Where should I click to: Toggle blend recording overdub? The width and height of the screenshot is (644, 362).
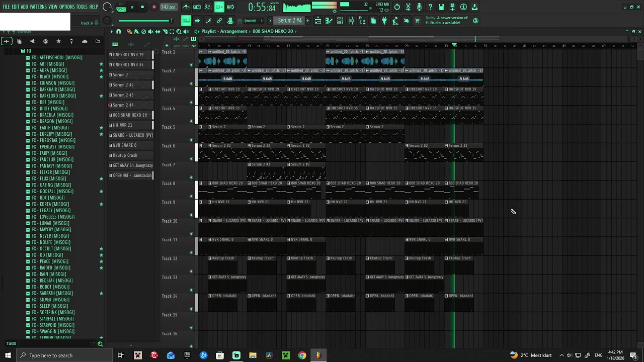coord(219,7)
